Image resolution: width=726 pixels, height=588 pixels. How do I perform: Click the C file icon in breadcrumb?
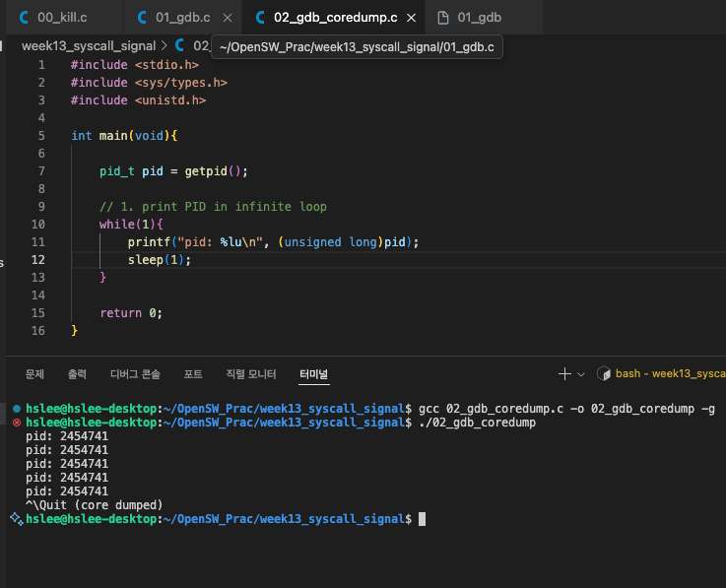[x=179, y=45]
